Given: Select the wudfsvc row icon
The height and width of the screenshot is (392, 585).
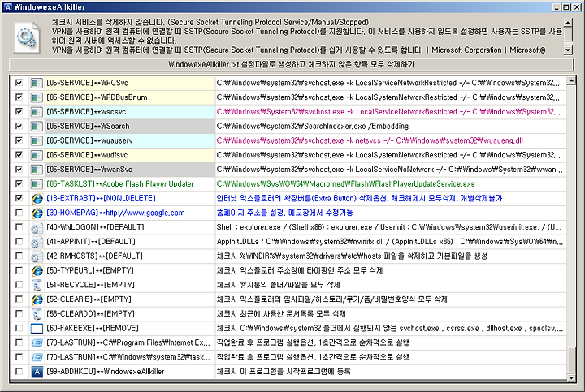Looking at the screenshot, I should (x=37, y=155).
